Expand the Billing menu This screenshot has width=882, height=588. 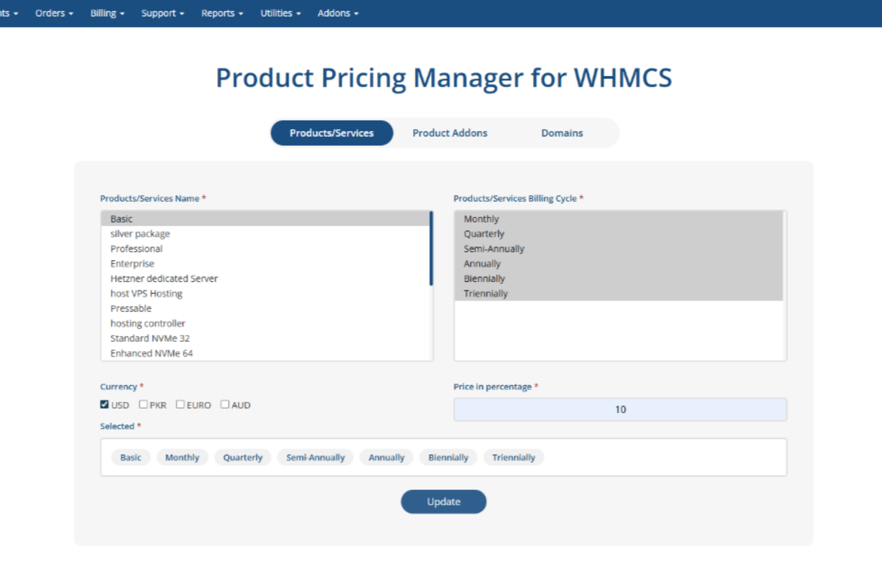(107, 13)
